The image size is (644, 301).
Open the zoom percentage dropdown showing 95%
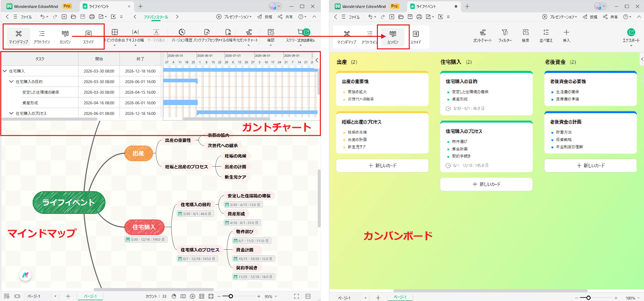click(270, 296)
